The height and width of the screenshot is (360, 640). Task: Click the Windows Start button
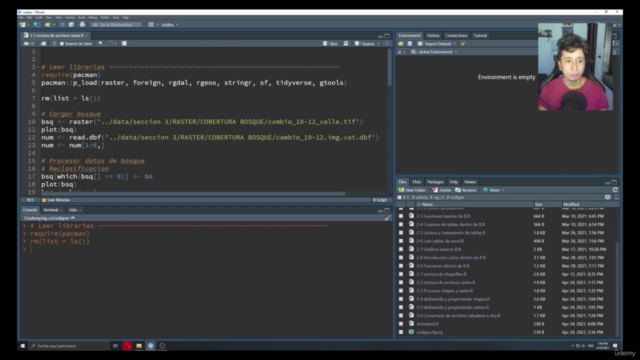pos(23,346)
